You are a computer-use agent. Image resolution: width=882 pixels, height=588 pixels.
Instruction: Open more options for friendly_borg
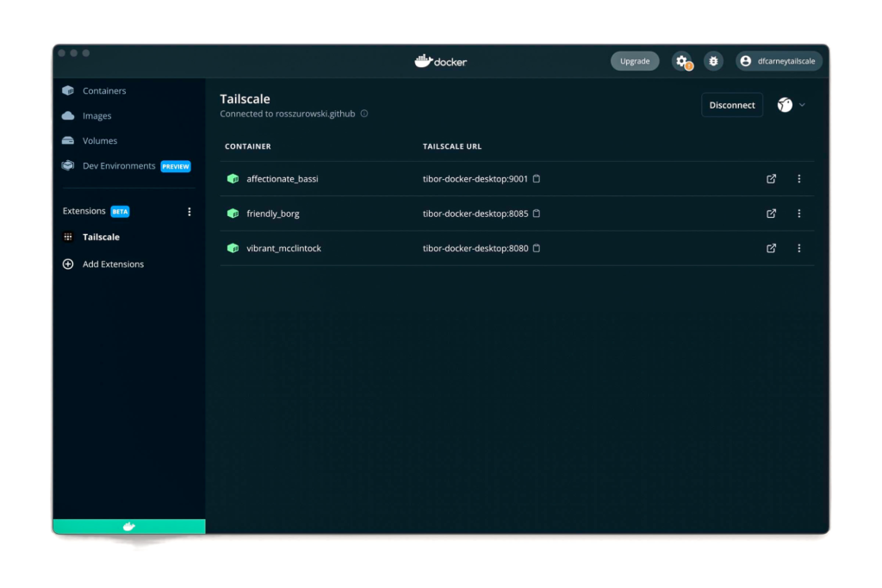[x=798, y=214]
